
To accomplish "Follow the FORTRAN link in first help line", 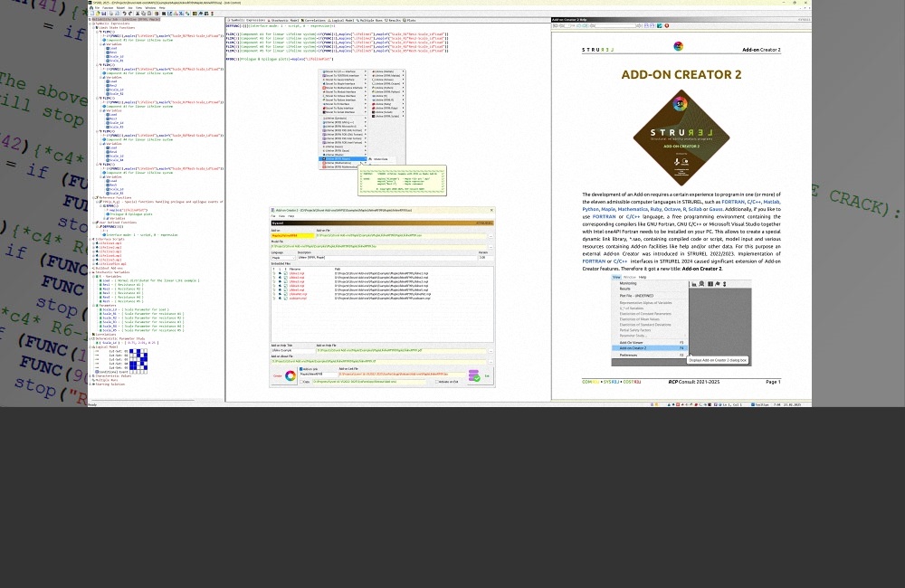I will pyautogui.click(x=733, y=202).
